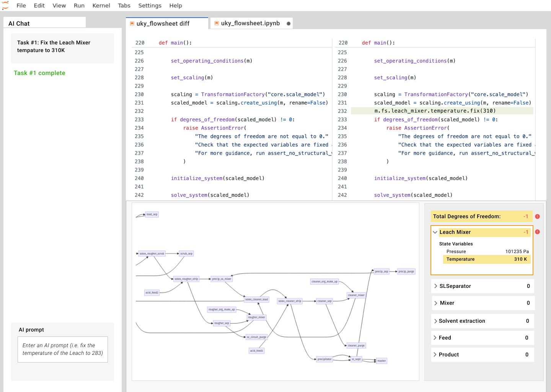Click the red error icon beside Leach Mixer
Viewport: 551px width, 392px height.
(x=537, y=232)
